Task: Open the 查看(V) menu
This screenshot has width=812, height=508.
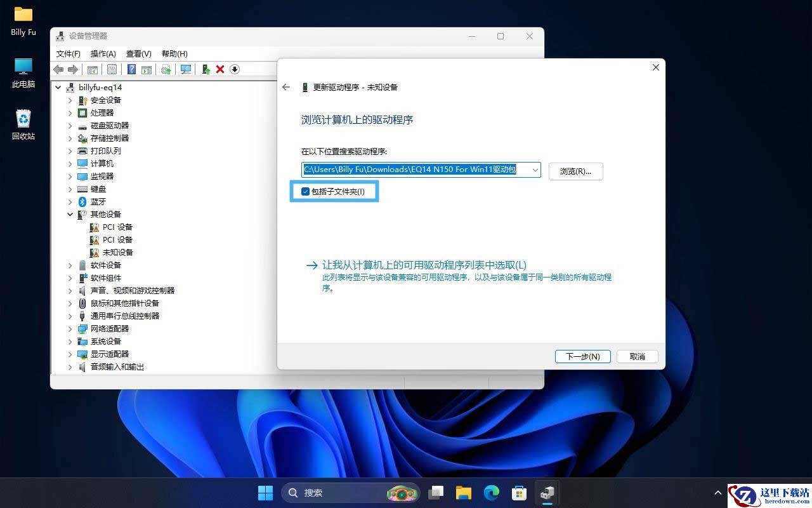Action: 139,54
